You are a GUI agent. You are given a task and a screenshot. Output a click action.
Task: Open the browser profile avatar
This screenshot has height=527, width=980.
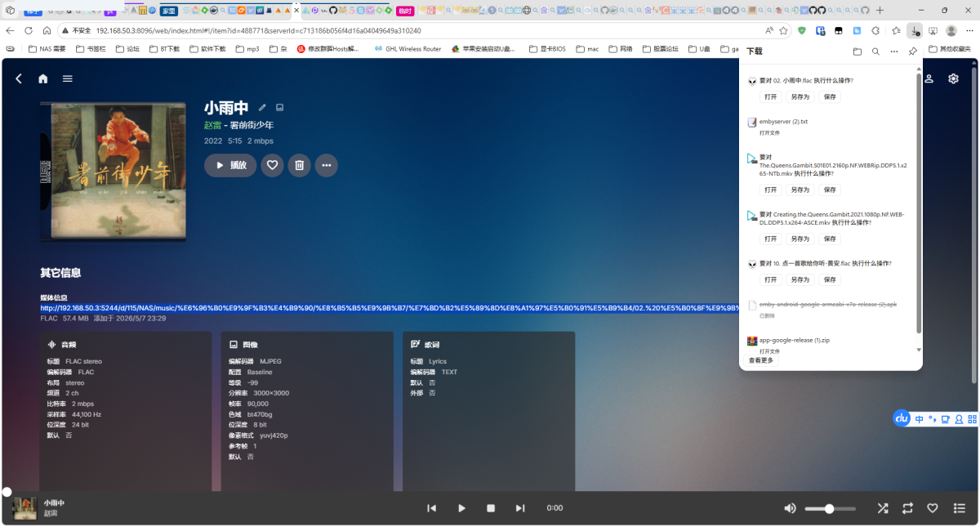pyautogui.click(x=951, y=30)
